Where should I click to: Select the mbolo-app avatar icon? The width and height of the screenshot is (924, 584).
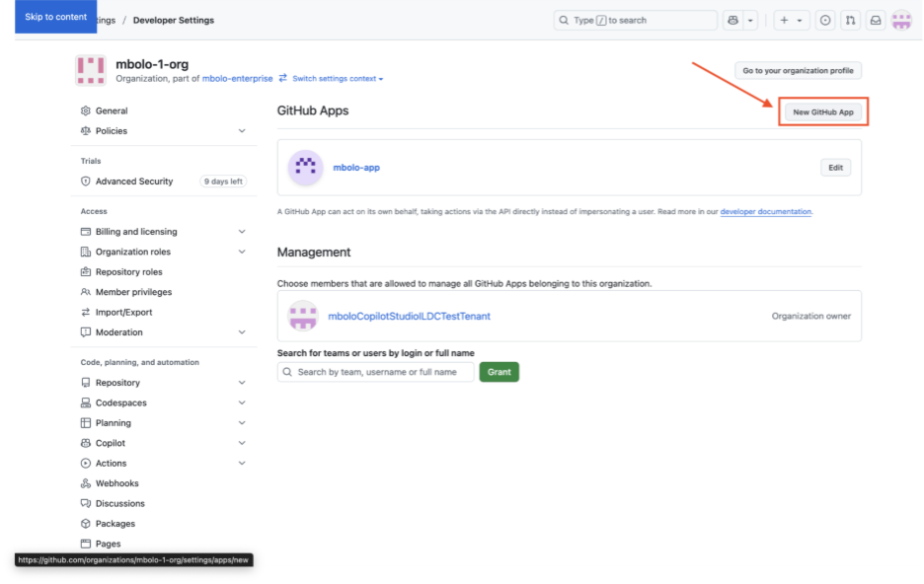click(305, 167)
